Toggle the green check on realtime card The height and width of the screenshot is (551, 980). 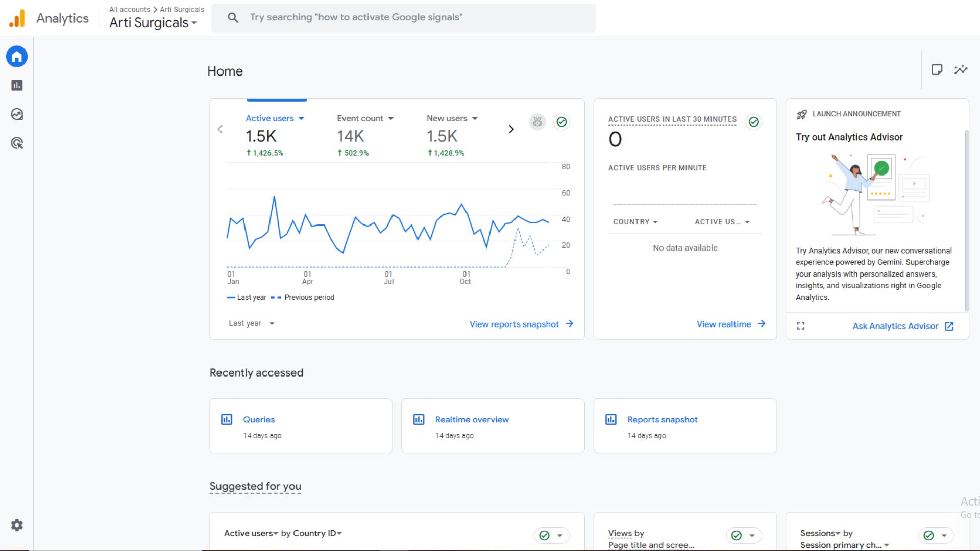point(753,122)
